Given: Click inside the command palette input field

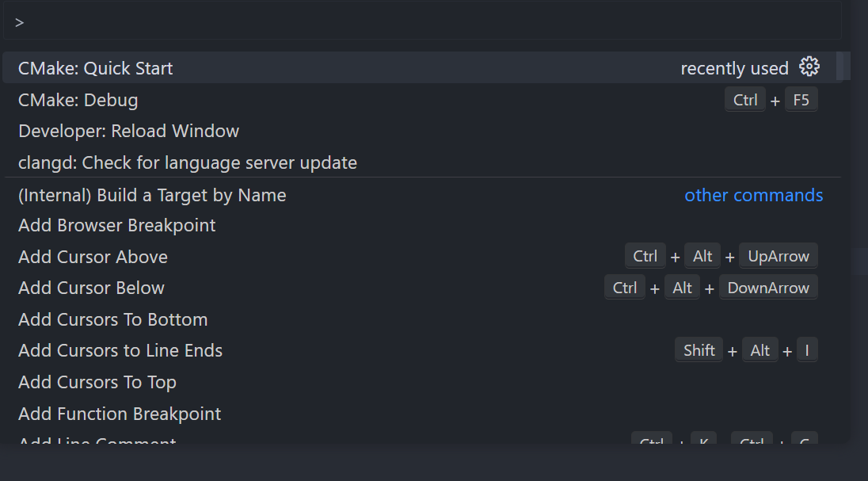Looking at the screenshot, I should click(428, 21).
